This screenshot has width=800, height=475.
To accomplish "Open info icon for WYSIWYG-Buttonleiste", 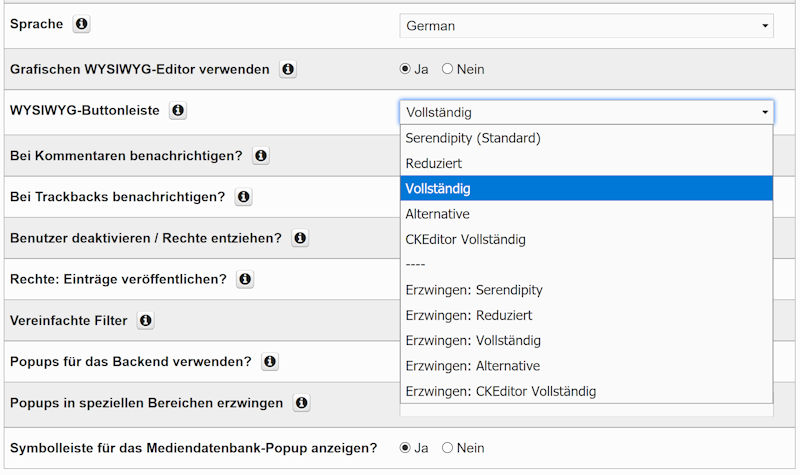I will pos(178,111).
